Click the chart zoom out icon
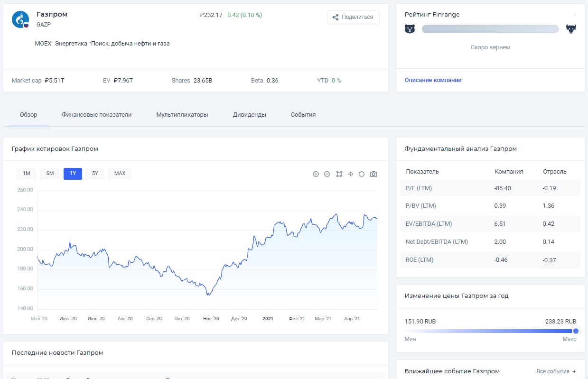Viewport: 588px width, 379px height. coord(327,174)
